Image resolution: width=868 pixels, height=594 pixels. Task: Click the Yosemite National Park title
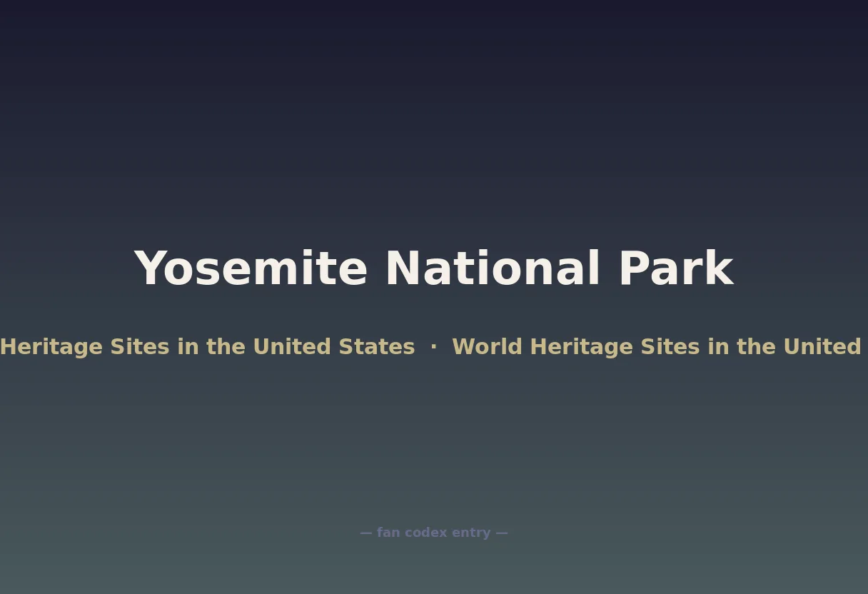click(x=433, y=268)
